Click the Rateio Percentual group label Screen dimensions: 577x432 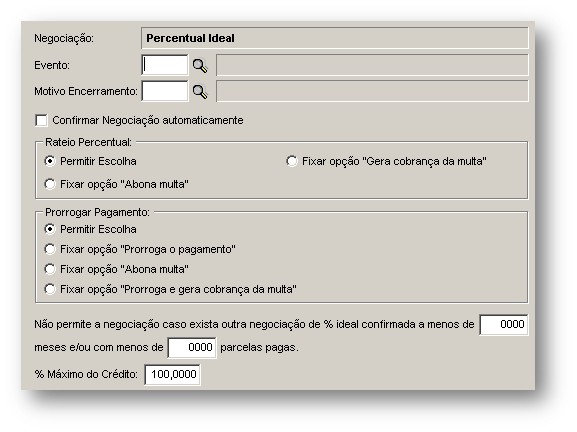[88, 142]
